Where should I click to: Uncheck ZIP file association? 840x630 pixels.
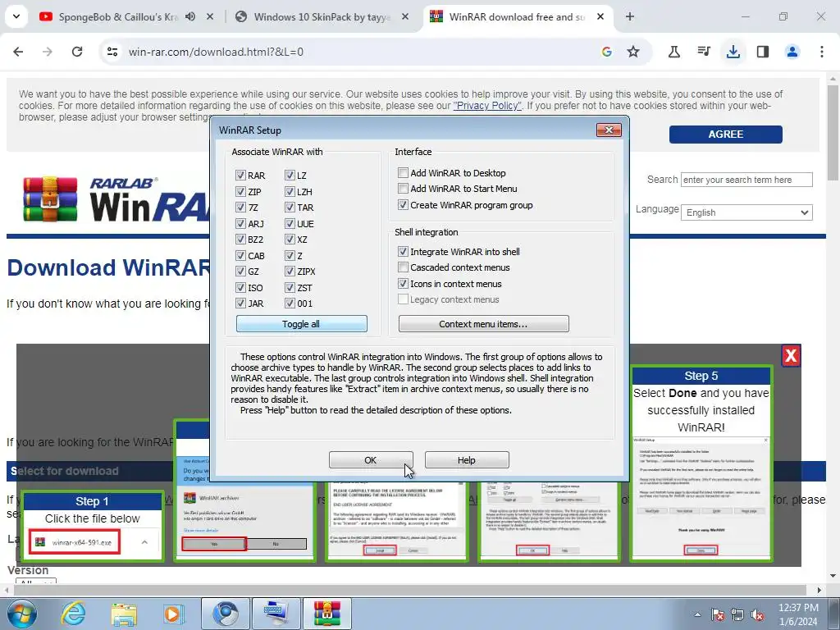click(240, 191)
